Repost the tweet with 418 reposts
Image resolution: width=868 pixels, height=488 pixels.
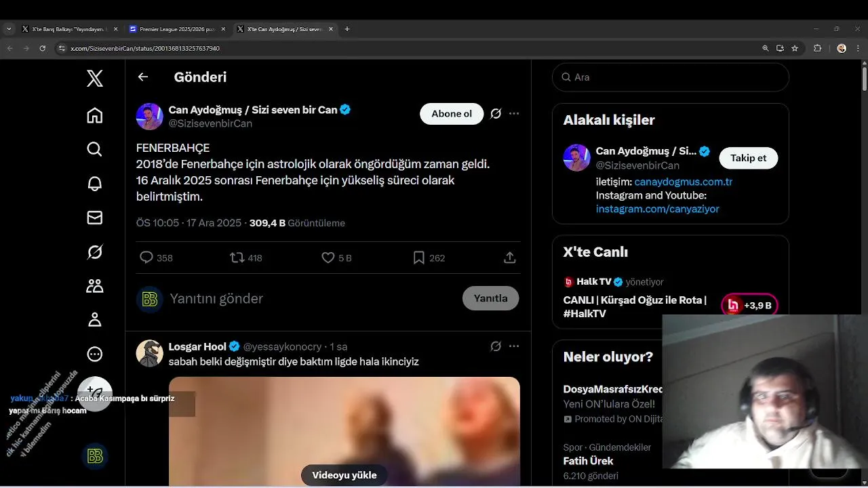pos(237,258)
